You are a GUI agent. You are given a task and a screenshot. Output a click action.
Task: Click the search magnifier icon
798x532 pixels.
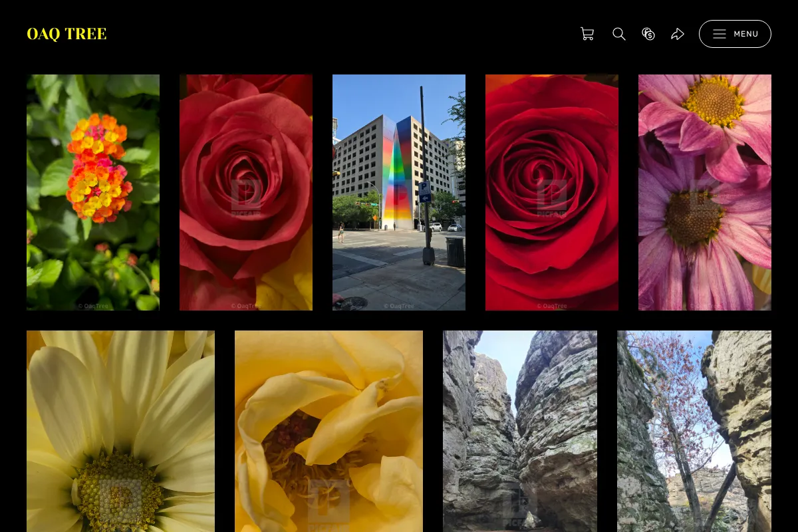pyautogui.click(x=619, y=34)
